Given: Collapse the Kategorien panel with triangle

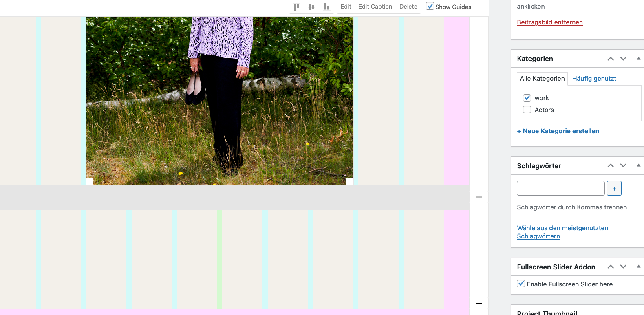Looking at the screenshot, I should 638,59.
